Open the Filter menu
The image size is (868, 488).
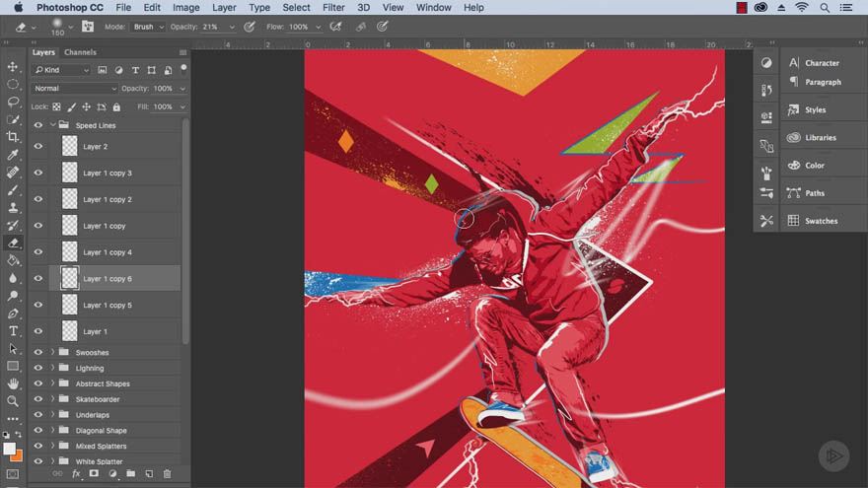click(333, 8)
